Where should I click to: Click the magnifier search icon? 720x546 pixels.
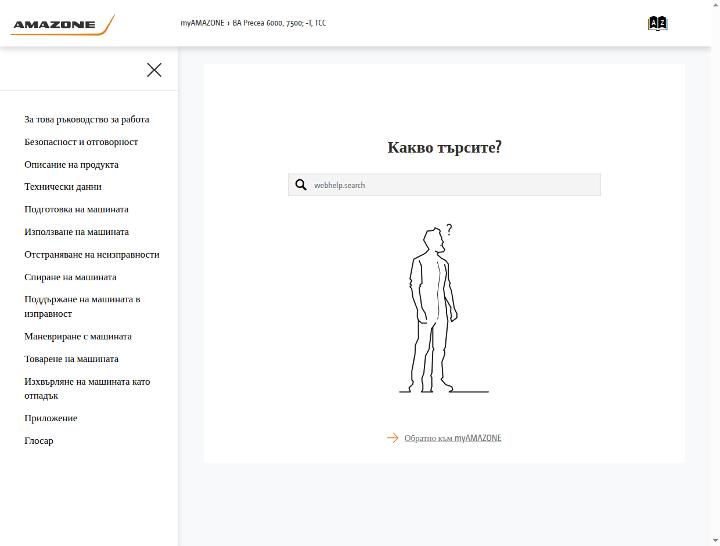[x=301, y=185]
